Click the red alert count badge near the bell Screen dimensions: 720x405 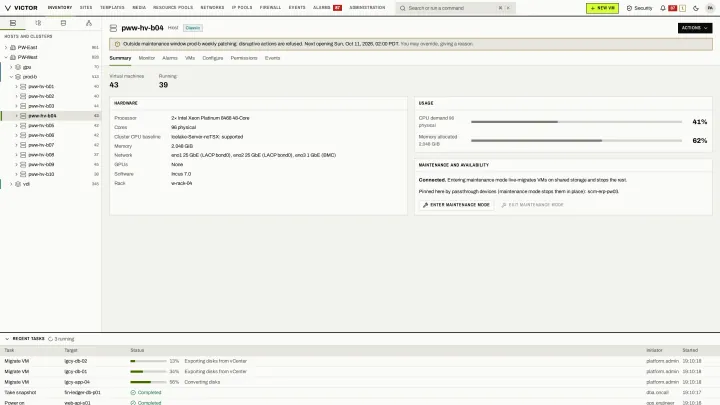click(x=673, y=8)
